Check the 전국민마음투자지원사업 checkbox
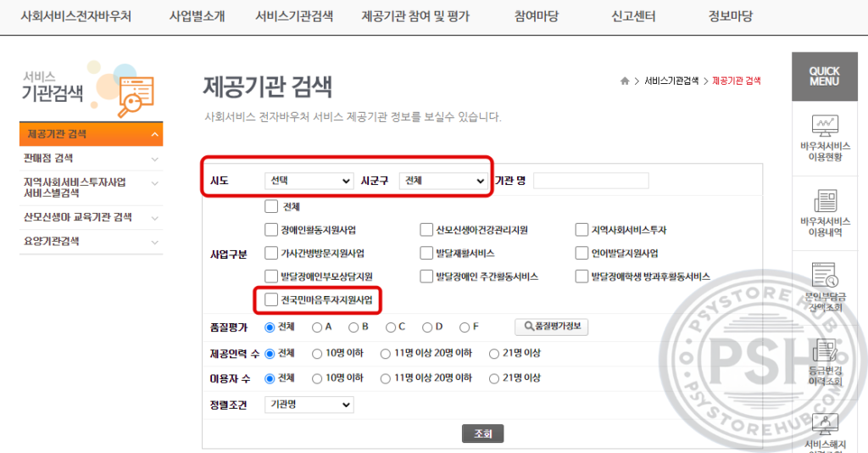This screenshot has width=868, height=453. [x=271, y=299]
